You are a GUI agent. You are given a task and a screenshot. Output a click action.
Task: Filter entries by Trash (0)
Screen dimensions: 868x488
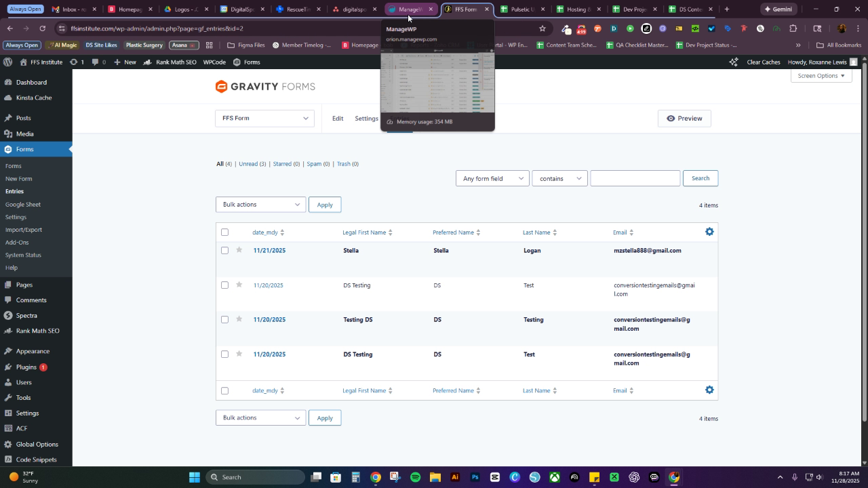point(348,164)
